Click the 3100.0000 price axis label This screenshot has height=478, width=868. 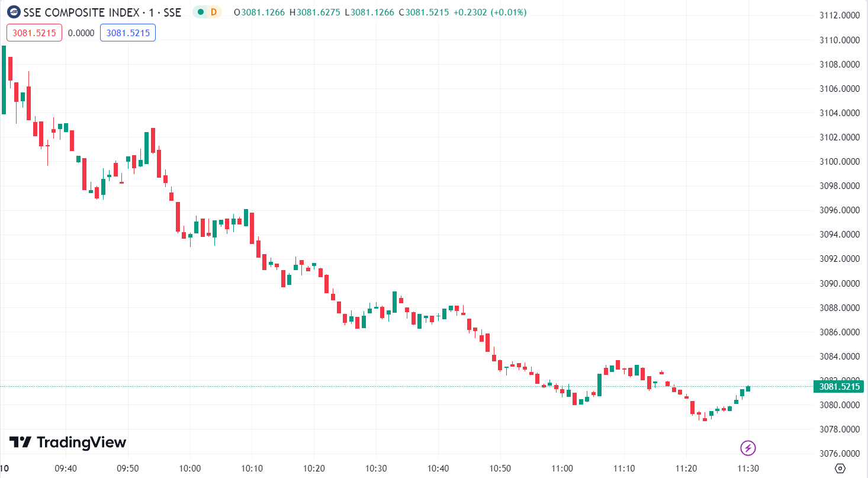[838, 162]
